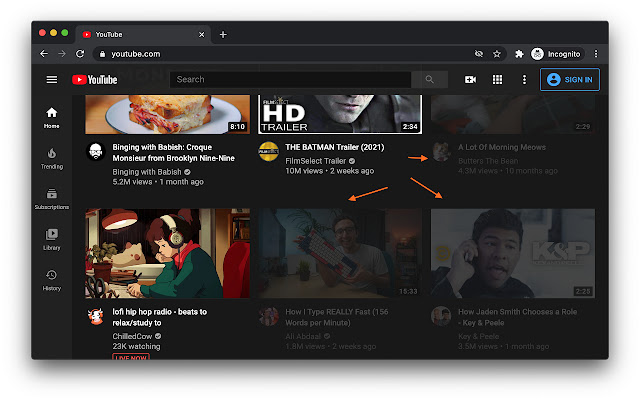Viewport: 640px width, 400px height.
Task: Go to Home in the sidebar
Action: [x=51, y=118]
